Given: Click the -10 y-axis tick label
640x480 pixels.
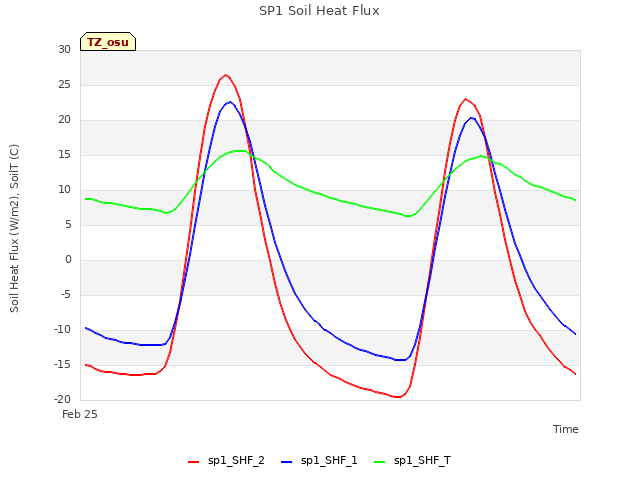Looking at the screenshot, I should pos(62,329).
